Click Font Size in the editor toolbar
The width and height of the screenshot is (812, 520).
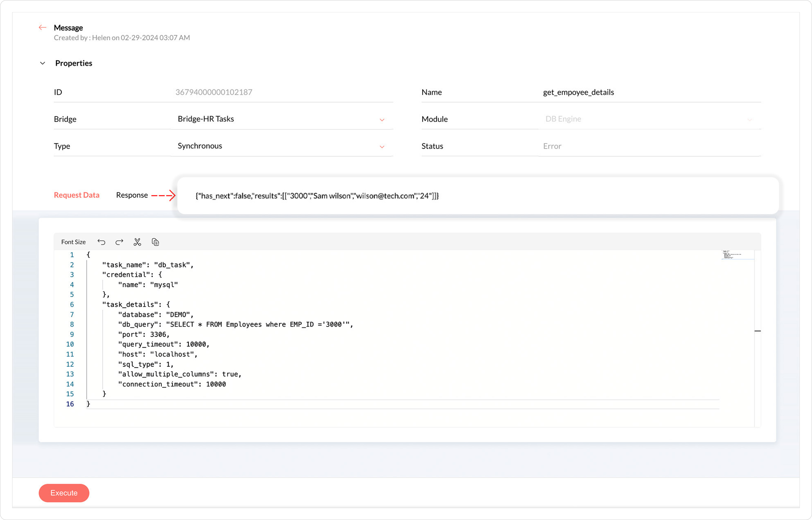(x=73, y=242)
